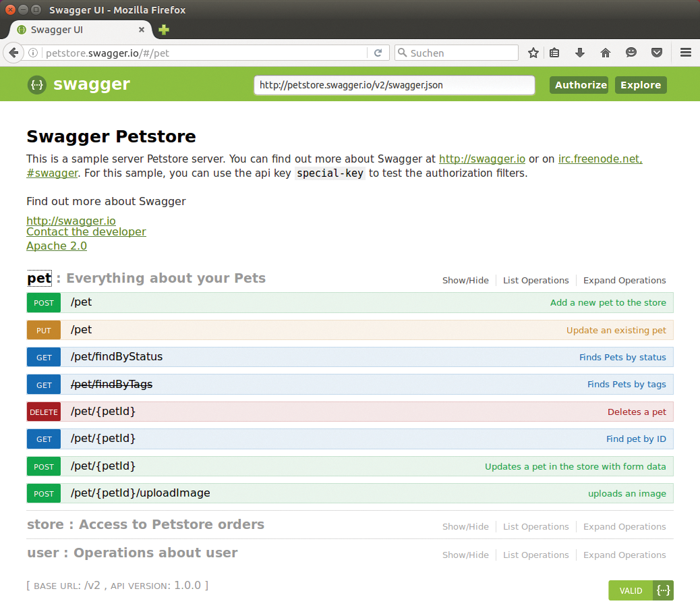Click the swagger.json URL input field
This screenshot has height=614, width=700.
pyautogui.click(x=394, y=85)
